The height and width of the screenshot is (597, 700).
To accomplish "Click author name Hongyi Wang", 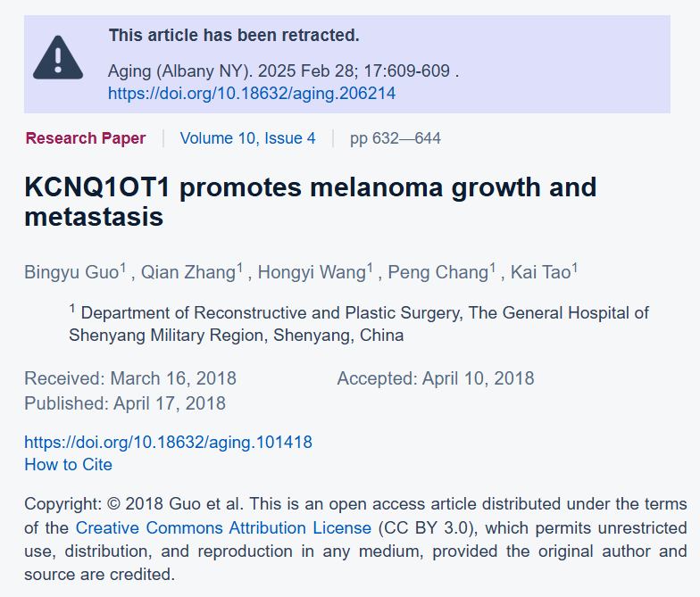I will tap(312, 272).
